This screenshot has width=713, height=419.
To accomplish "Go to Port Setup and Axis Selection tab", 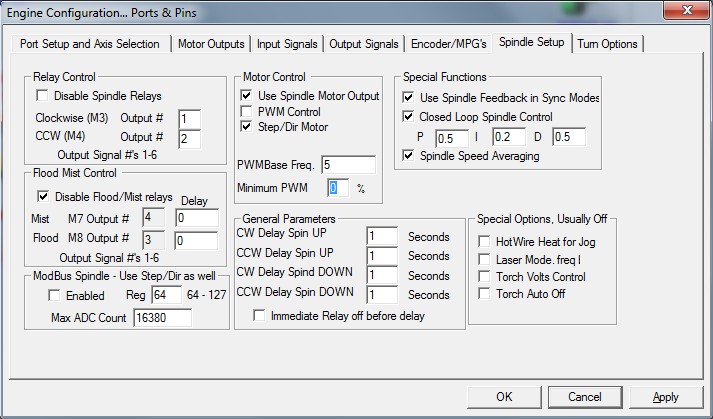I will (x=90, y=44).
